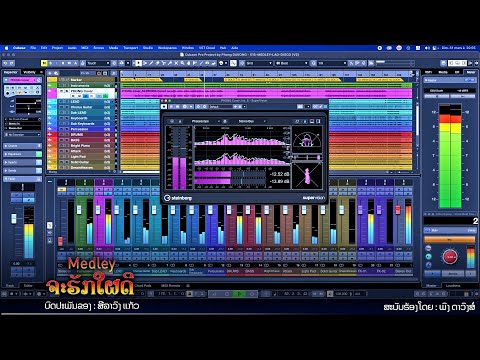Open the No Extension dropdown in the Inspector

click(x=22, y=135)
